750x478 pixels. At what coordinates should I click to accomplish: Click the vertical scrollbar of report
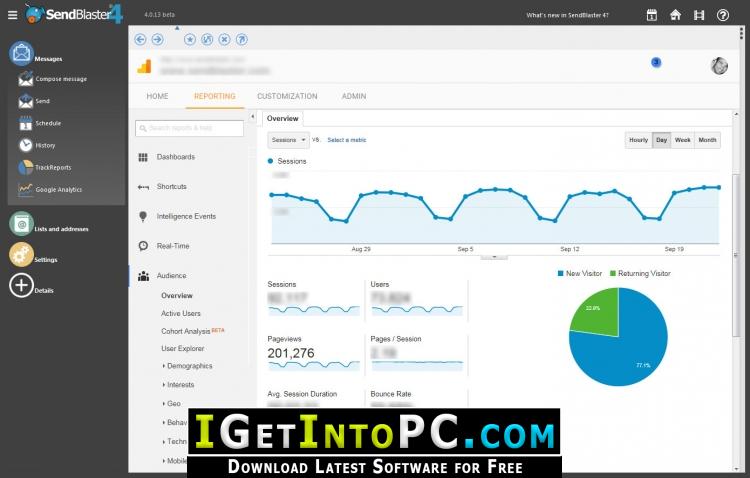point(736,256)
